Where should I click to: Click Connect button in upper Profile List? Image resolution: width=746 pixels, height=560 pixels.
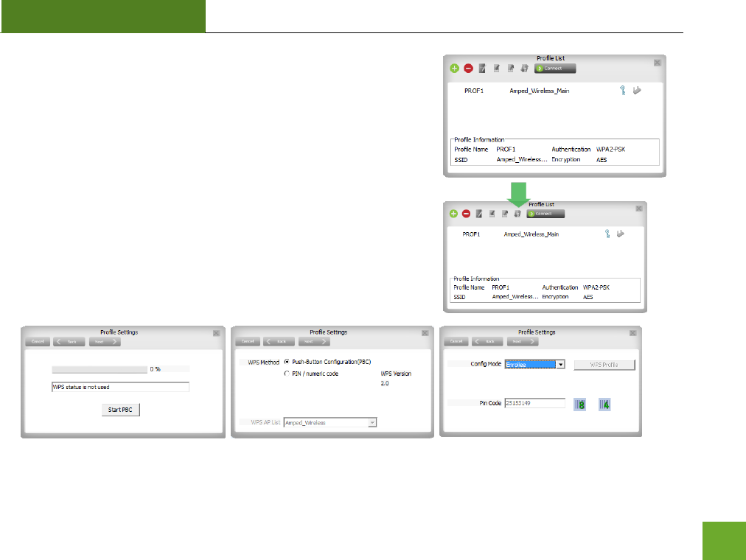[555, 69]
